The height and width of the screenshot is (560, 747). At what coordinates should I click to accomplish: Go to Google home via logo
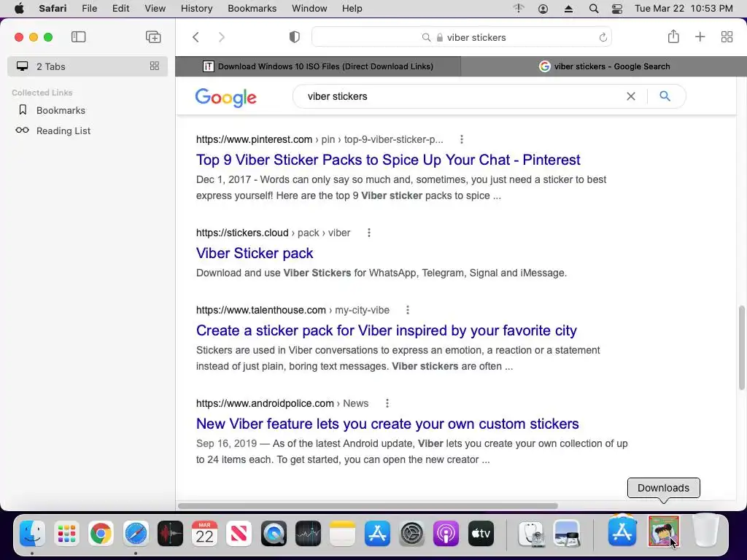pos(226,98)
